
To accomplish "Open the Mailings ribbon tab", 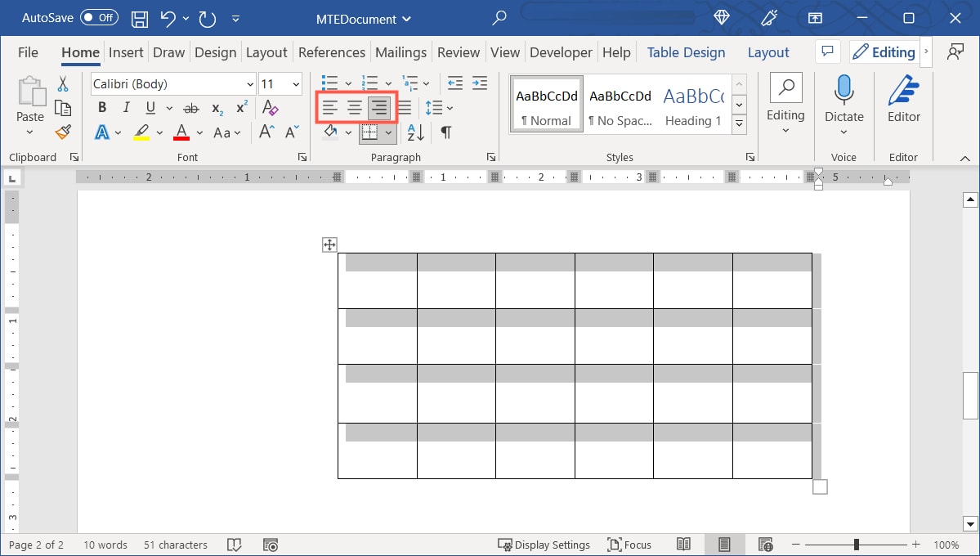I will click(401, 52).
